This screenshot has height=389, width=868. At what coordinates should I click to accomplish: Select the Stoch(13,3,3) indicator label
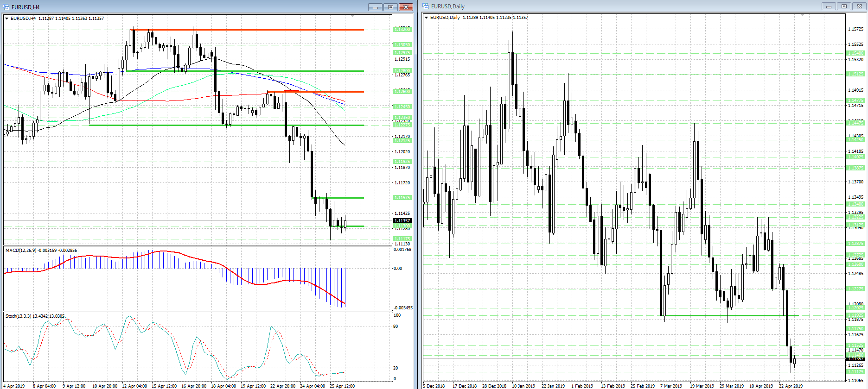pyautogui.click(x=35, y=316)
